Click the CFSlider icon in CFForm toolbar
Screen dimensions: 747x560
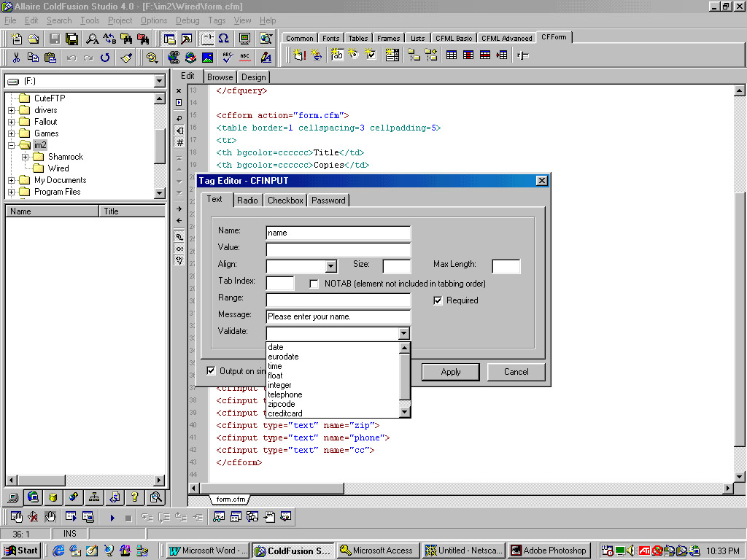[x=522, y=55]
